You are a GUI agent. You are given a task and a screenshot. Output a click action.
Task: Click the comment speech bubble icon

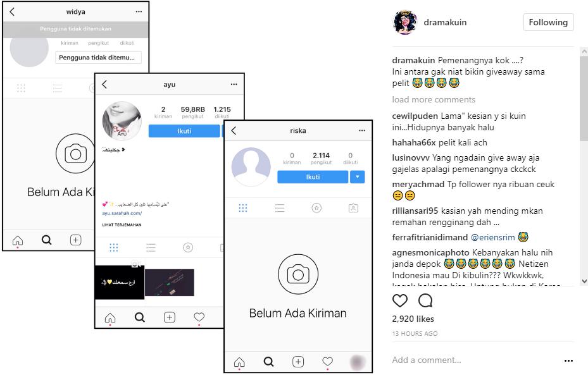425,300
